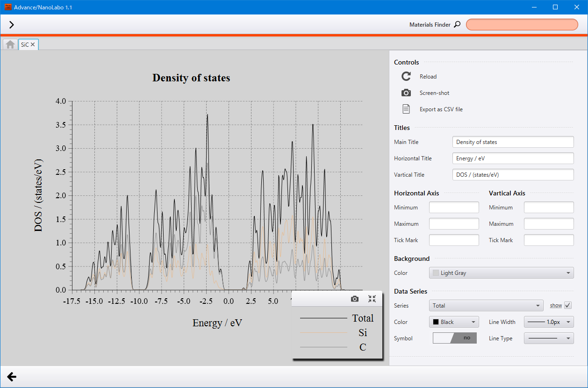The image size is (588, 388).
Task: Click the Screen-shot camera icon in Controls
Action: pos(406,93)
